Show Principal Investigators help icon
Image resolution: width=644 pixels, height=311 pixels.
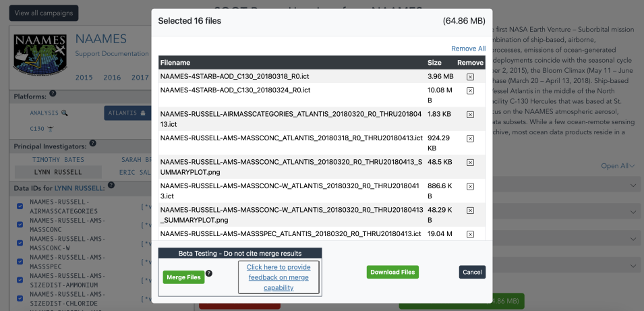point(93,143)
